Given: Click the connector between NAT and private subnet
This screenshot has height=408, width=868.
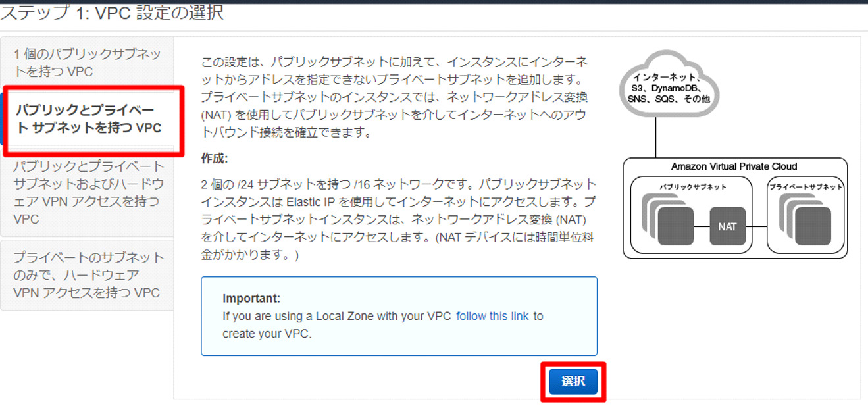Looking at the screenshot, I should [x=757, y=226].
